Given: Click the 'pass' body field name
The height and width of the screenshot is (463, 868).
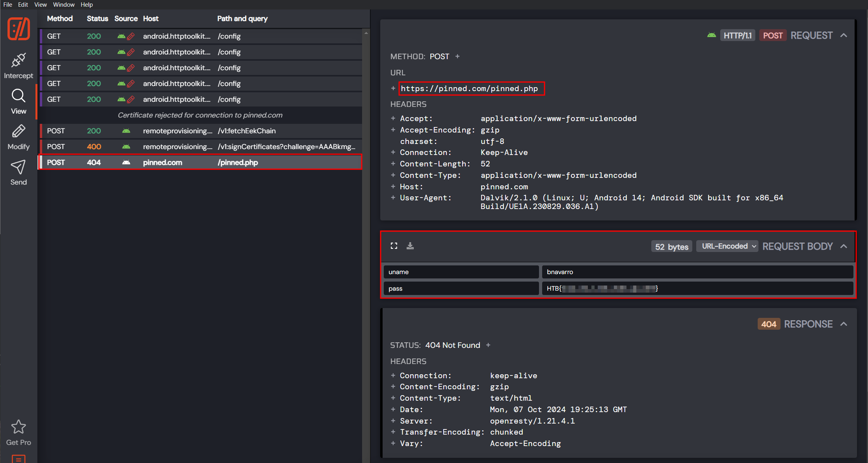Looking at the screenshot, I should pyautogui.click(x=461, y=288).
